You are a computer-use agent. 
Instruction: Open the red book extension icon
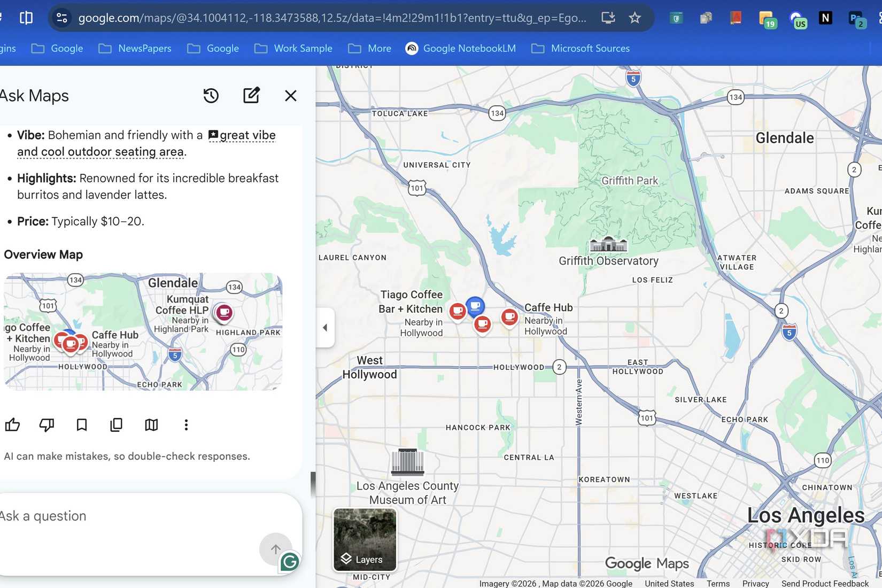736,18
